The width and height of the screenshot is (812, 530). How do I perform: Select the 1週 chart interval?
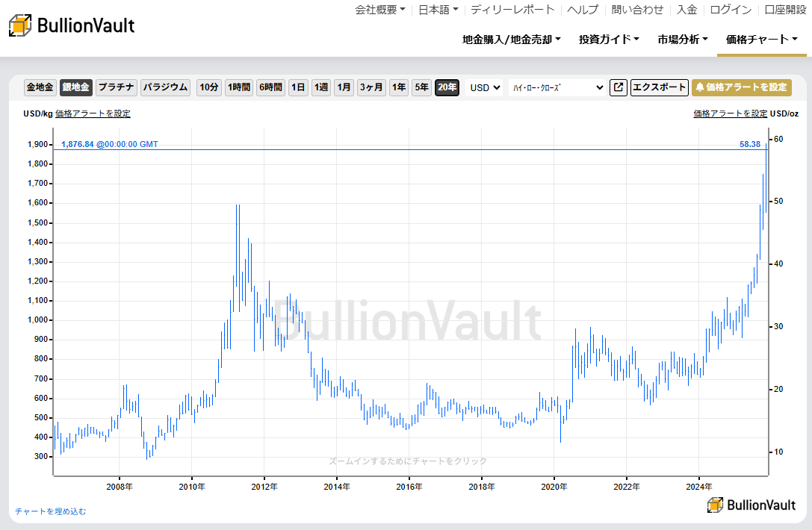(320, 87)
